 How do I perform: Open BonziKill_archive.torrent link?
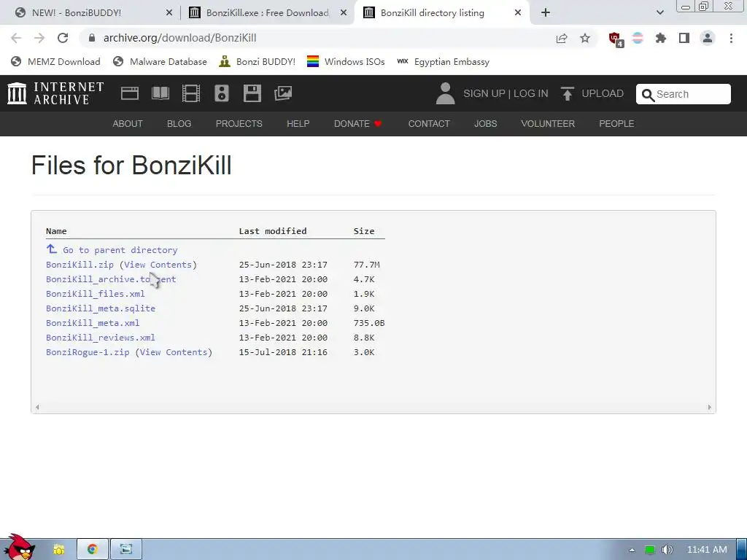pyautogui.click(x=111, y=279)
